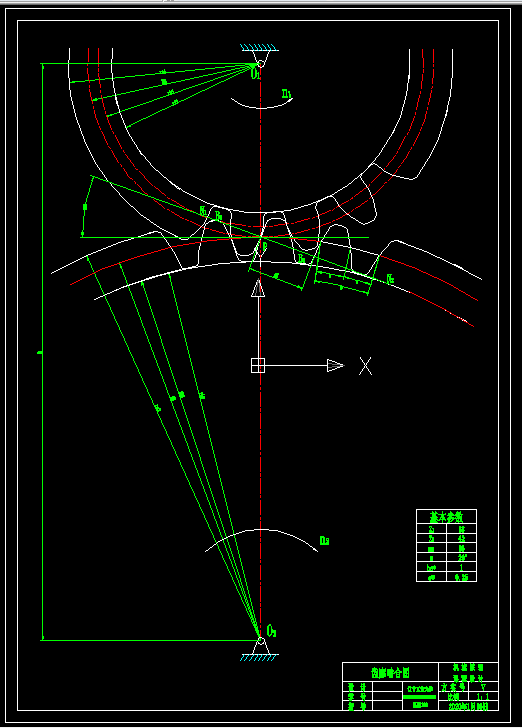The width and height of the screenshot is (522, 728).
Task: Click the '方案号' label cell
Action: (454, 687)
